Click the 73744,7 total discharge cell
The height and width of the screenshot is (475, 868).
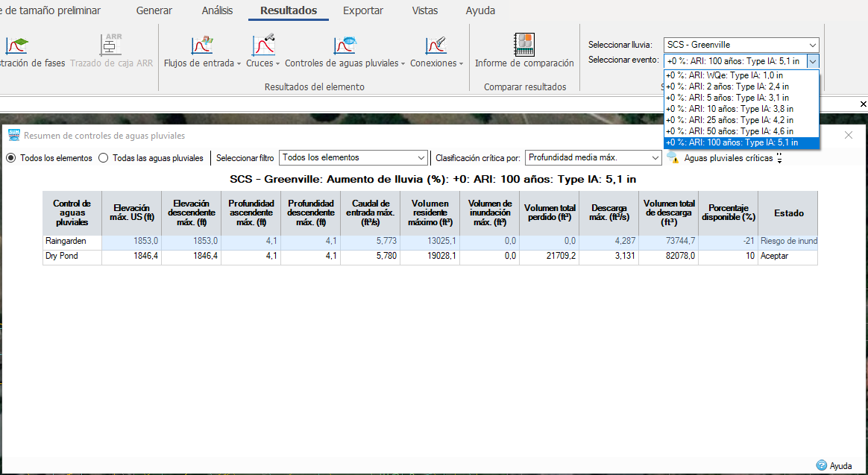pyautogui.click(x=669, y=242)
